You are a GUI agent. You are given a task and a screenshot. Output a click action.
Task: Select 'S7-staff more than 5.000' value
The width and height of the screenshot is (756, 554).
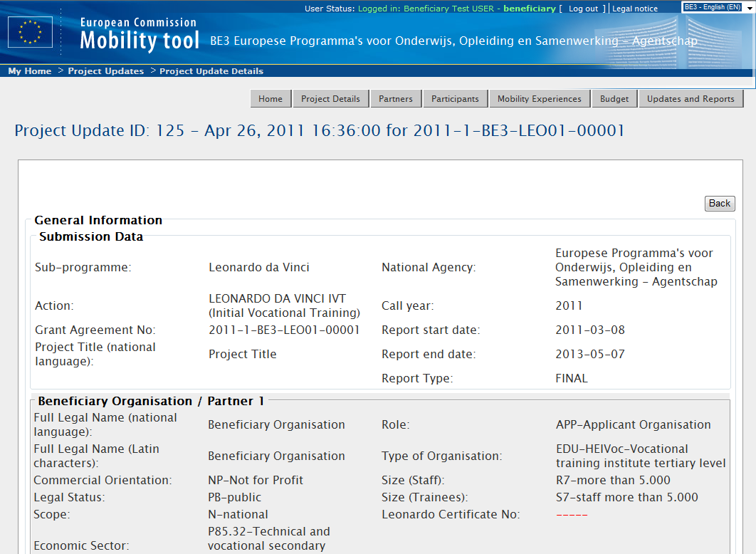click(626, 497)
